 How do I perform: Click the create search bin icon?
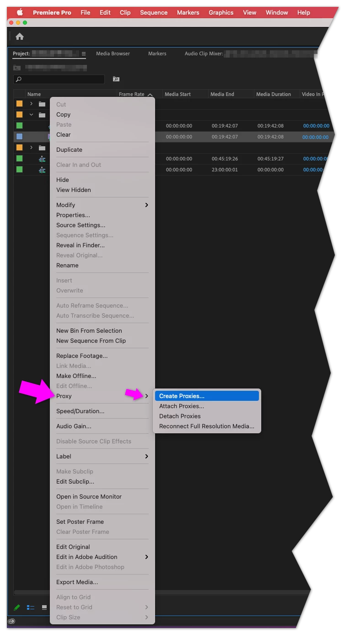click(116, 79)
